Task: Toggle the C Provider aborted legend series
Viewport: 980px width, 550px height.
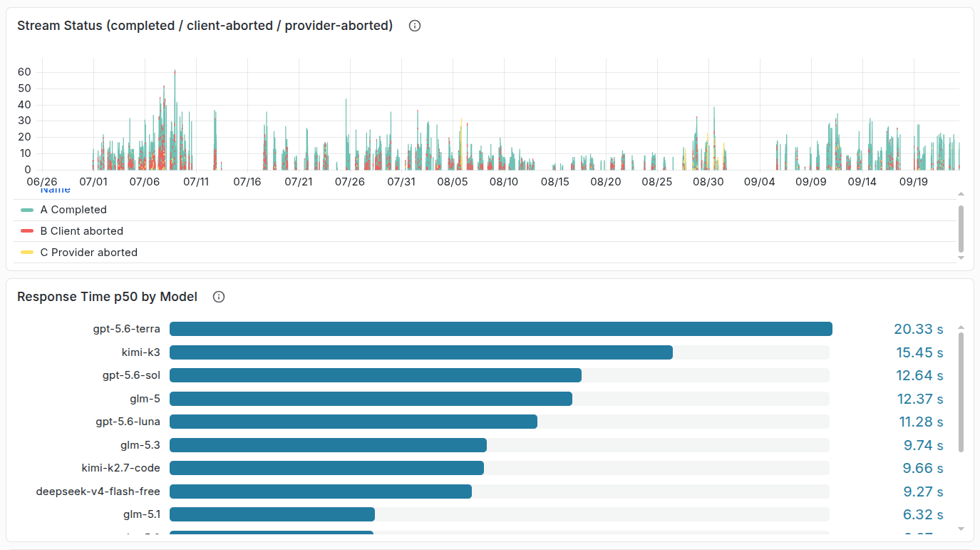Action: click(89, 253)
